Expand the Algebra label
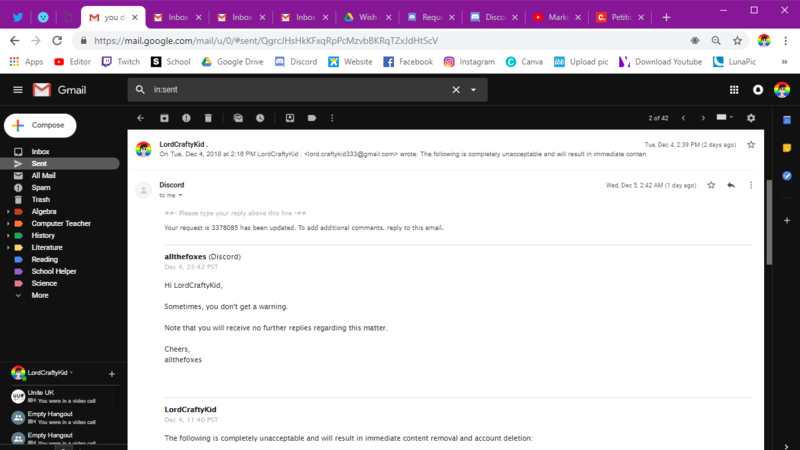Screen dimensions: 800x450 [9, 211]
